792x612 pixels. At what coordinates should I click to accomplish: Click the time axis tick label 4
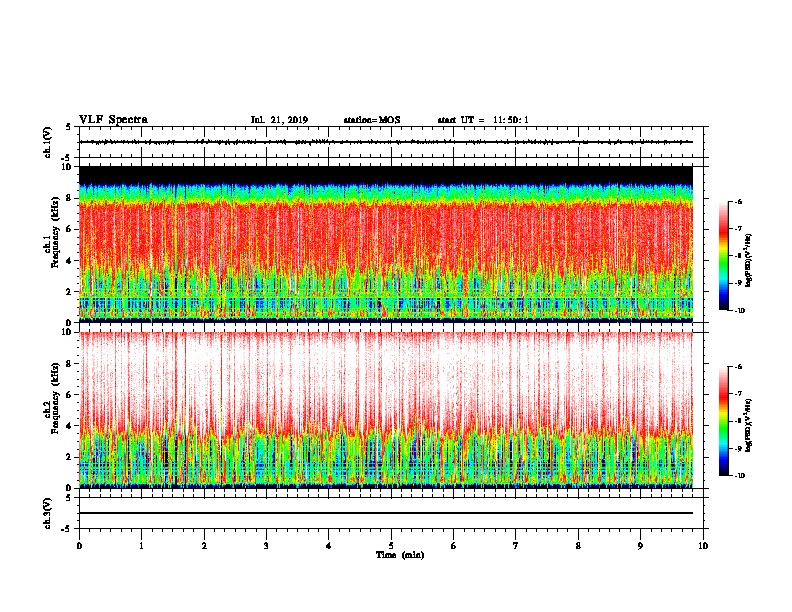pos(329,546)
